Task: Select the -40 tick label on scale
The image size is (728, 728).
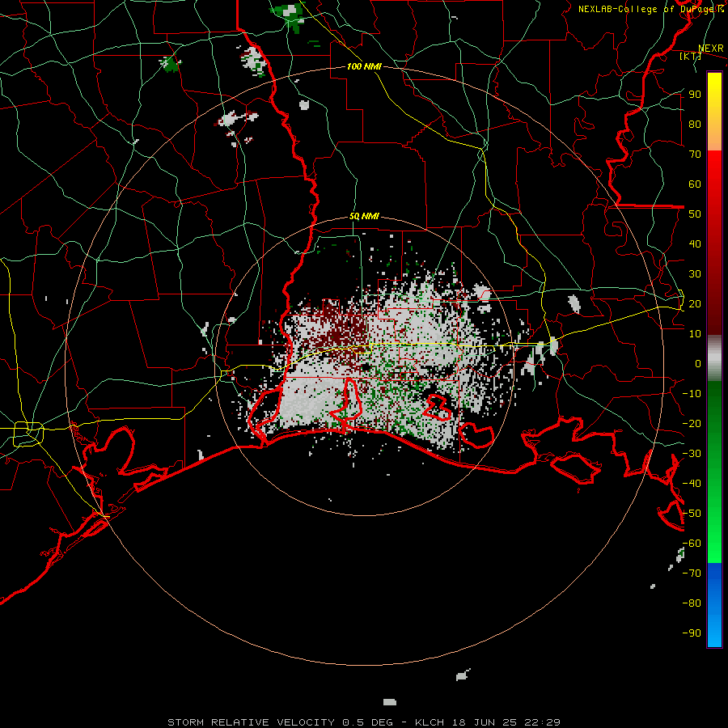Action: [692, 484]
